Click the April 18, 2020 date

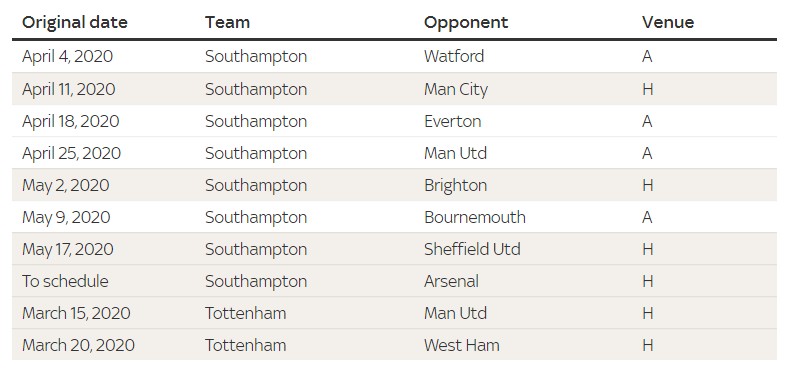pyautogui.click(x=71, y=121)
